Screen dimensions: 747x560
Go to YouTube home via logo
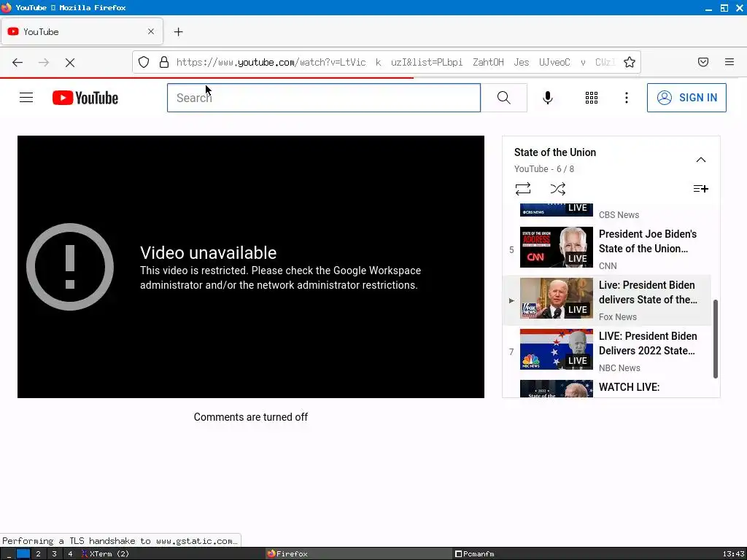click(85, 98)
